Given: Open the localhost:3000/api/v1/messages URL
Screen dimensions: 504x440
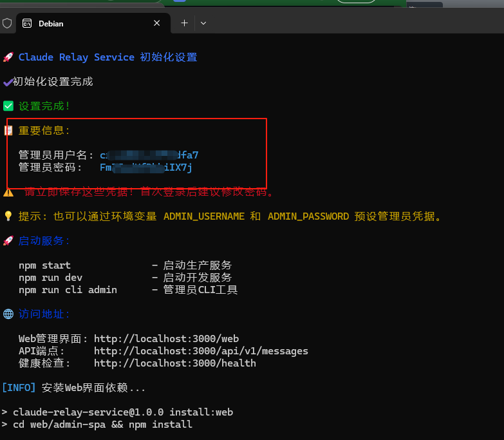Looking at the screenshot, I should point(201,351).
